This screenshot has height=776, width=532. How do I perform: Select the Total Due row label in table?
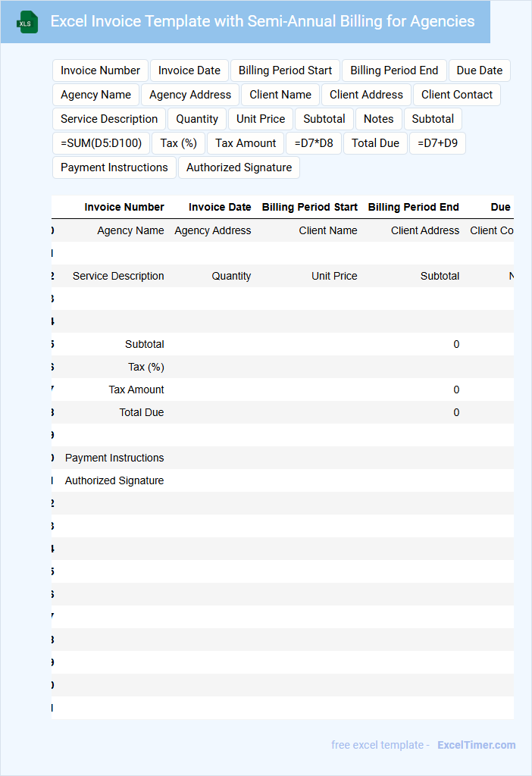(x=142, y=412)
